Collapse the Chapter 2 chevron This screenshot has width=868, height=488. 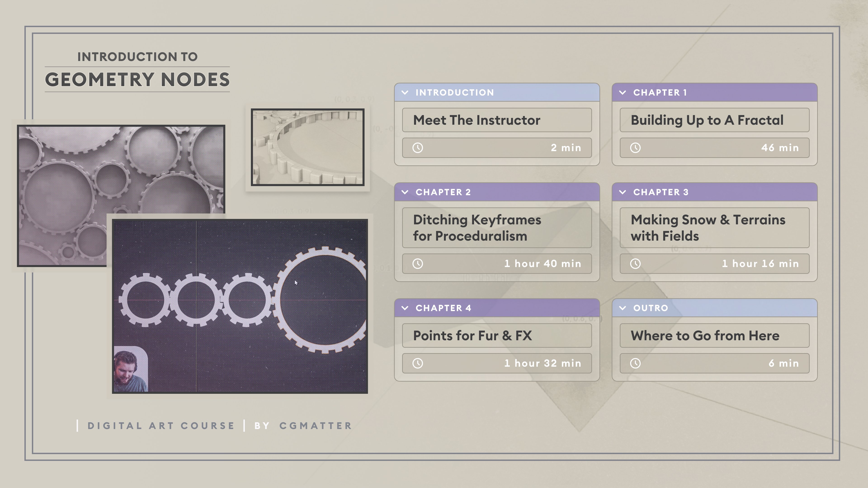405,192
